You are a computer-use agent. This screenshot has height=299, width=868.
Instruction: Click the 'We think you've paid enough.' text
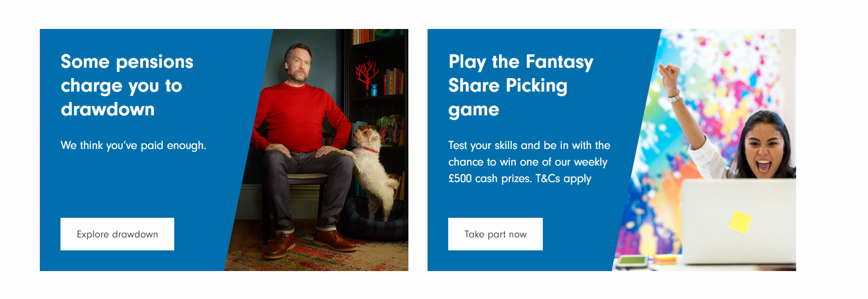coord(133,145)
